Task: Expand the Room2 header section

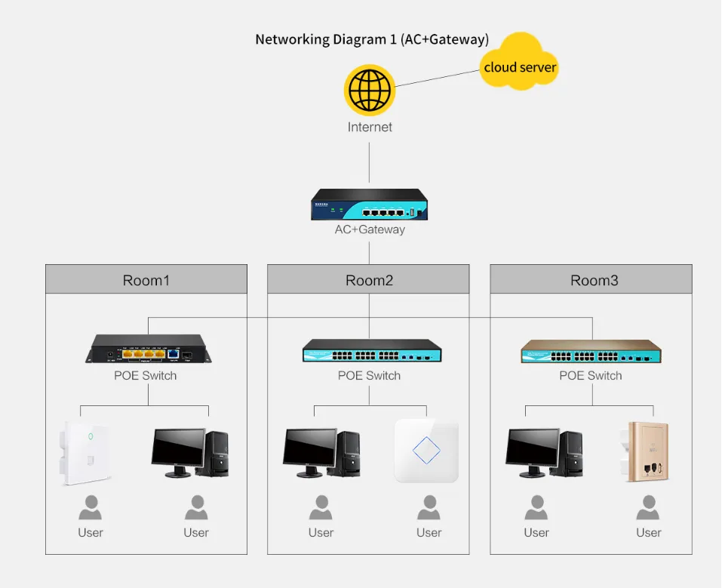Action: click(368, 279)
